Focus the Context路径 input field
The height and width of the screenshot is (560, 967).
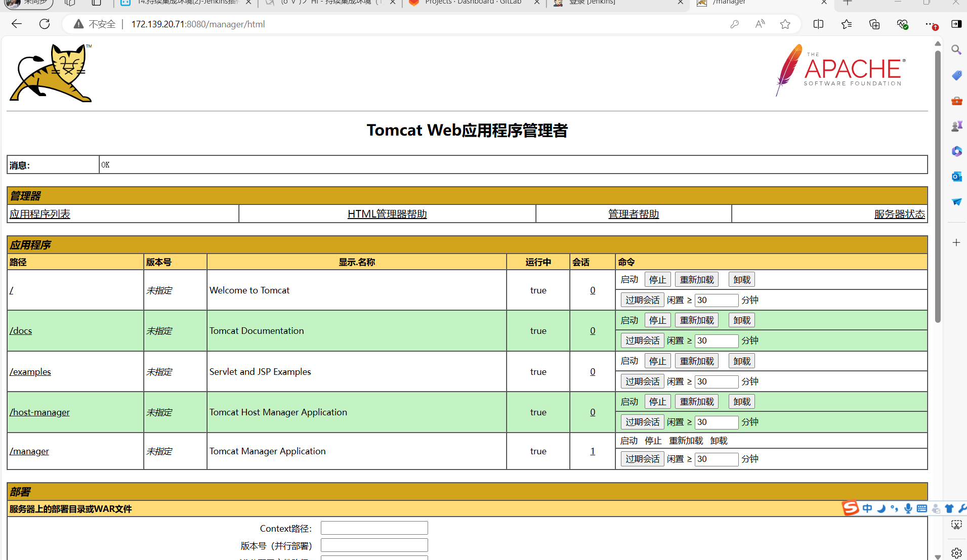click(x=374, y=528)
